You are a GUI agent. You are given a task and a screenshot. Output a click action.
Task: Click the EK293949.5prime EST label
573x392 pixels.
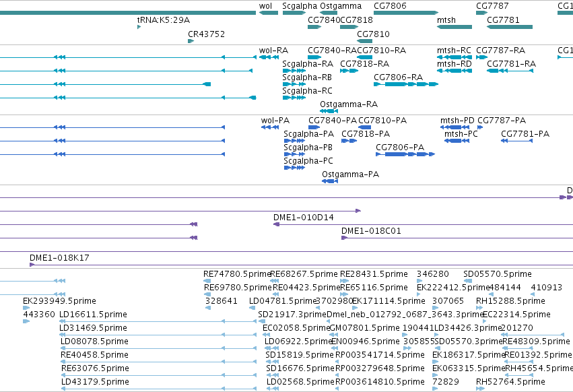(x=59, y=301)
